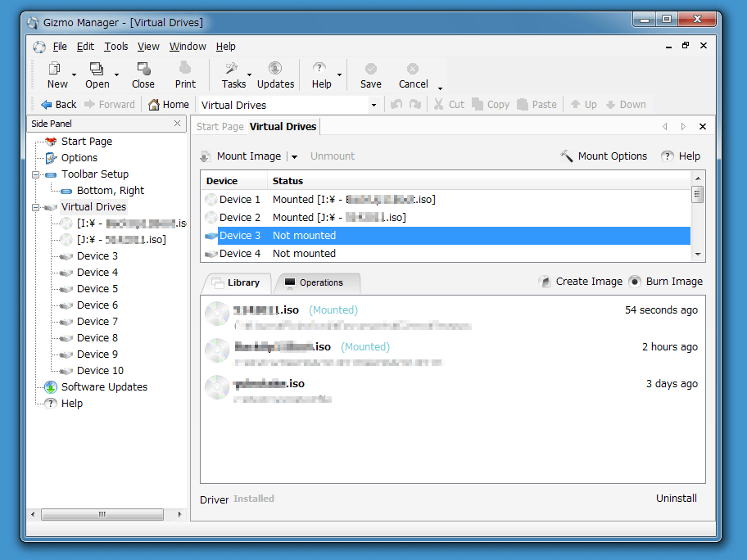747x560 pixels.
Task: Click the Paste clipboard icon
Action: [x=523, y=104]
